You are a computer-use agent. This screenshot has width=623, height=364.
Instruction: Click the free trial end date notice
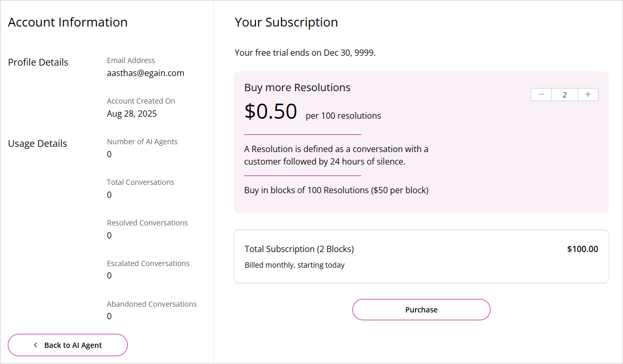pyautogui.click(x=305, y=53)
